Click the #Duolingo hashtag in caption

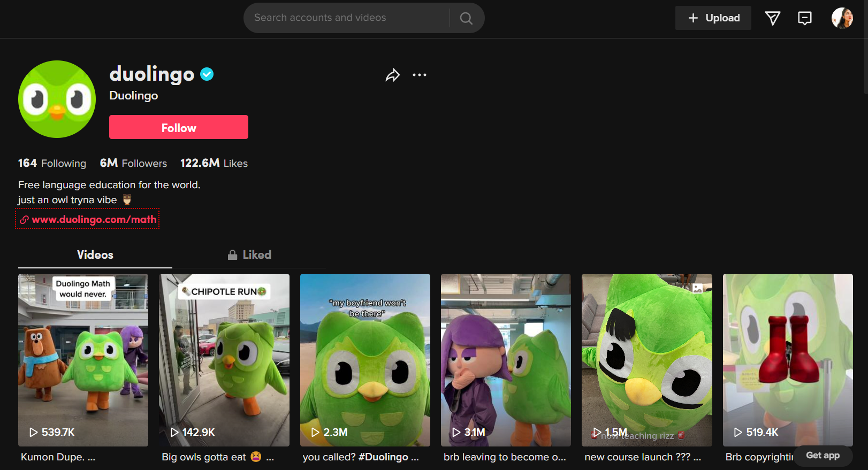(383, 457)
